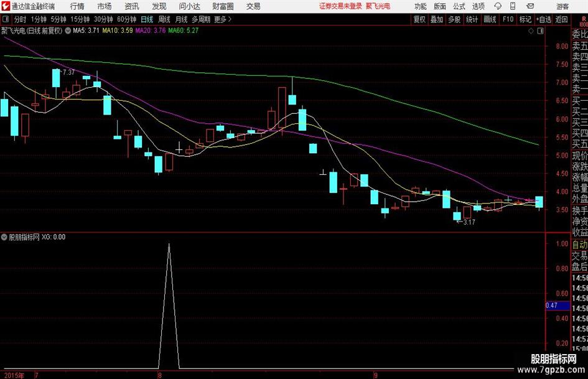
Task: Click the green MA60: 5.27 label
Action: 184,30
